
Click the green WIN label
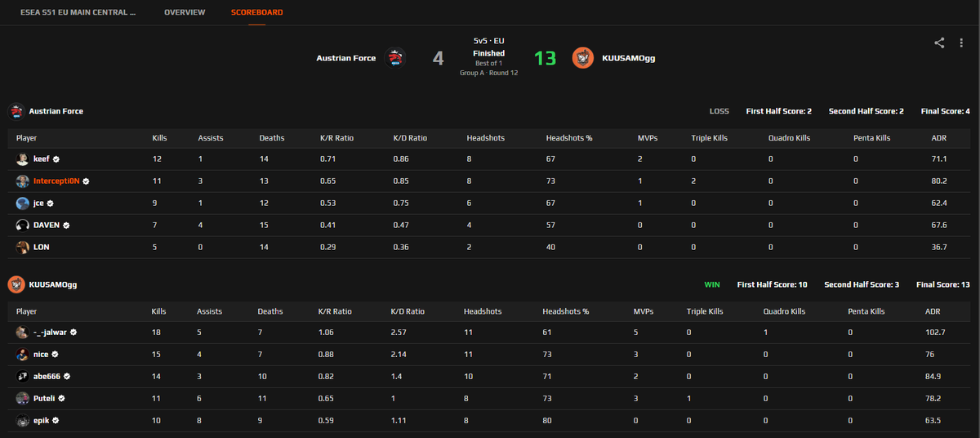pos(713,284)
